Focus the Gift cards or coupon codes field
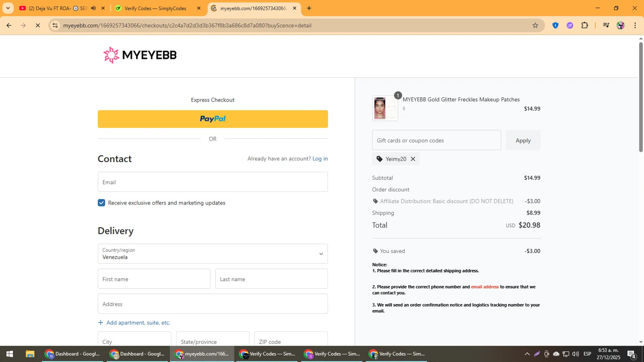 [x=436, y=140]
